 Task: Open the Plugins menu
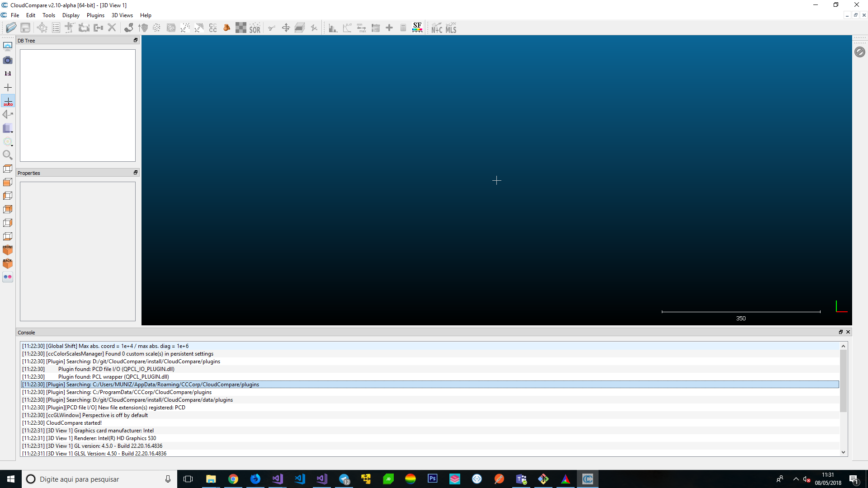(x=95, y=15)
